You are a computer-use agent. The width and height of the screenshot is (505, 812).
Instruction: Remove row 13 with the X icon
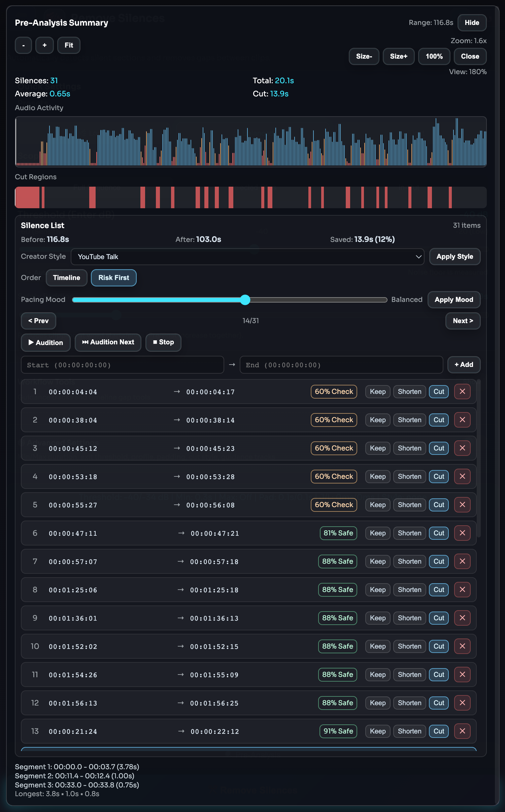(x=462, y=731)
